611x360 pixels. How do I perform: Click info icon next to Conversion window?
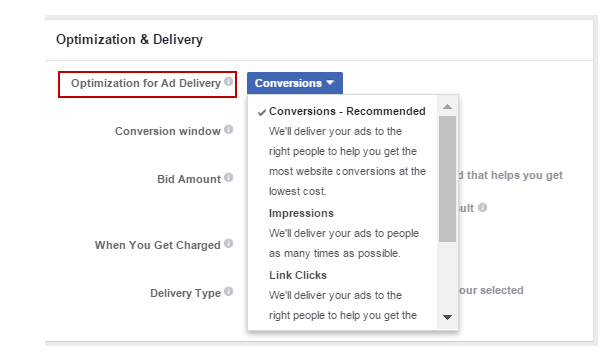pos(229,130)
